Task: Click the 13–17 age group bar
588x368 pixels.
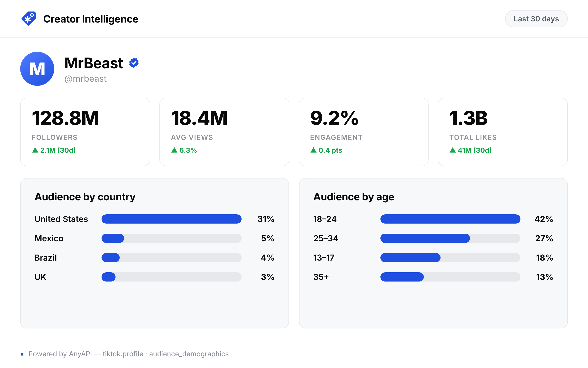Action: pos(450,258)
